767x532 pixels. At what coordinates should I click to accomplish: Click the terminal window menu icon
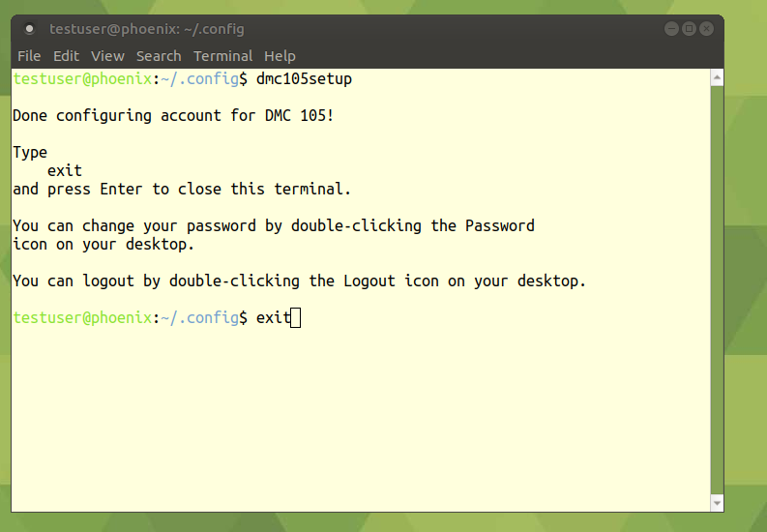coord(30,29)
